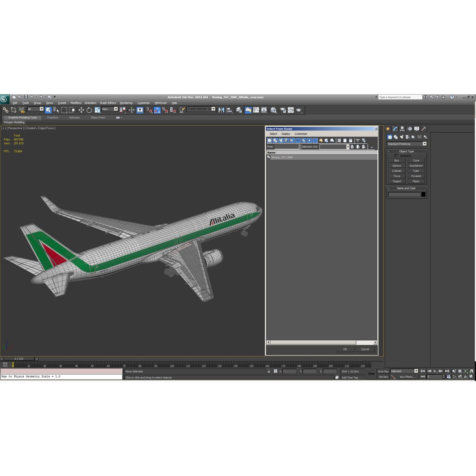This screenshot has width=476, height=476.
Task: Click the black object color swatch
Action: click(x=423, y=194)
